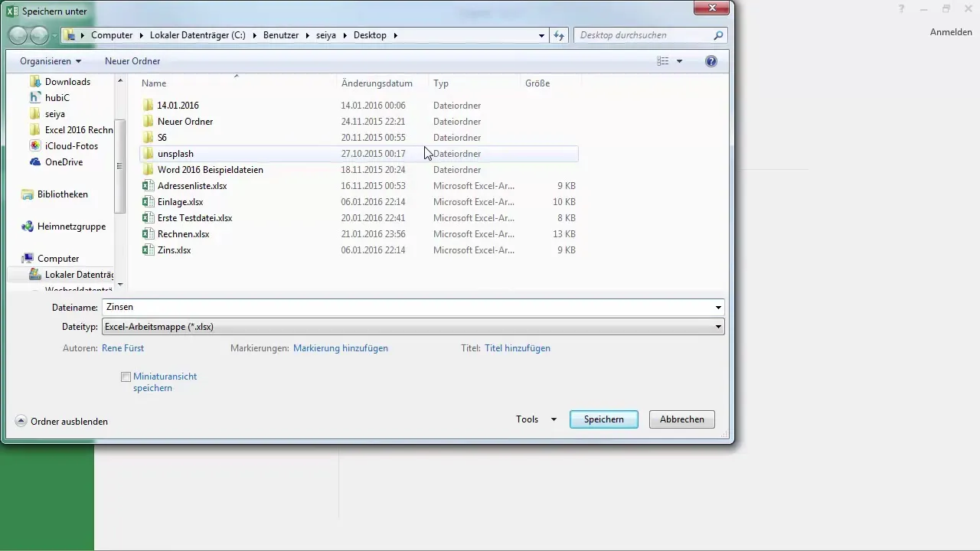The image size is (980, 551).
Task: Select iCloud-Fotos in the sidebar
Action: [71, 146]
